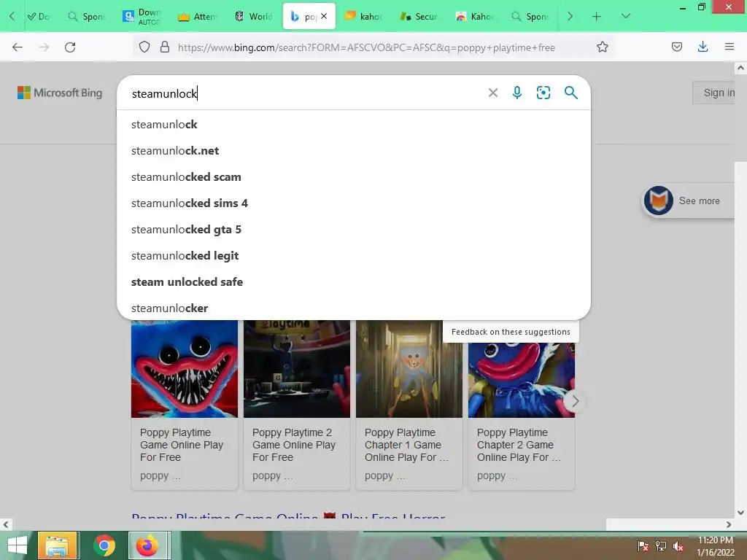Go forward using browser forward arrow

44,47
